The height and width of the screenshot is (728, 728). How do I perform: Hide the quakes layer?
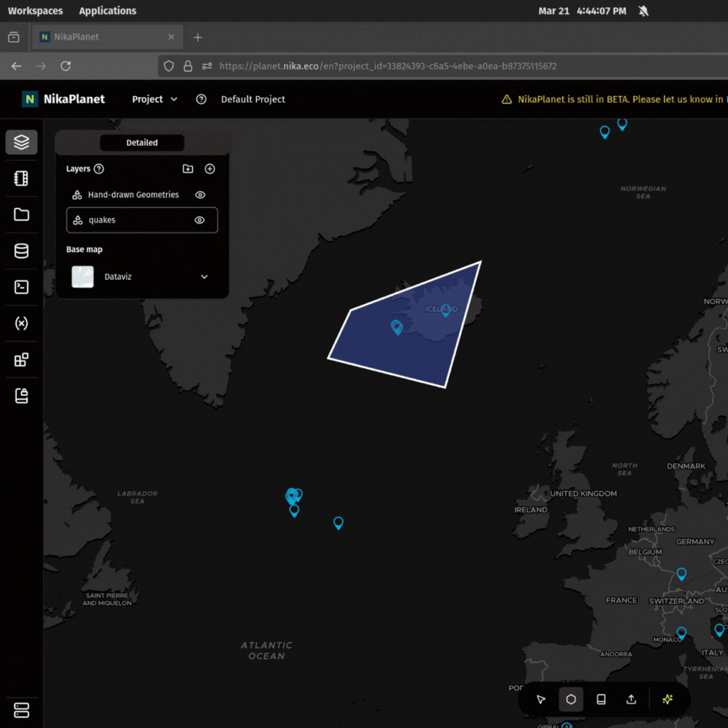tap(200, 220)
